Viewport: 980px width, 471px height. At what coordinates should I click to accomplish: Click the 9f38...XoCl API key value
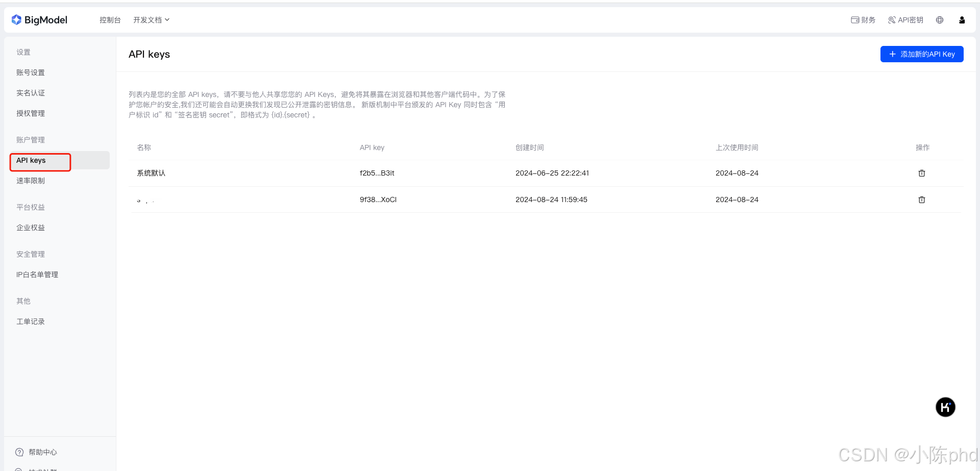[378, 200]
